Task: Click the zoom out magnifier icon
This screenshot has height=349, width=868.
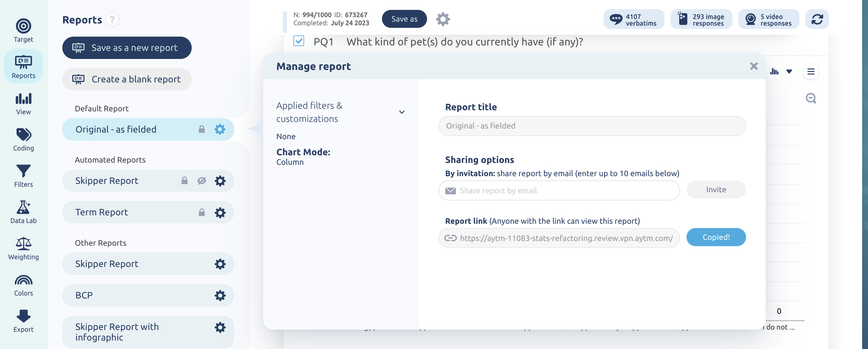Action: [x=811, y=98]
